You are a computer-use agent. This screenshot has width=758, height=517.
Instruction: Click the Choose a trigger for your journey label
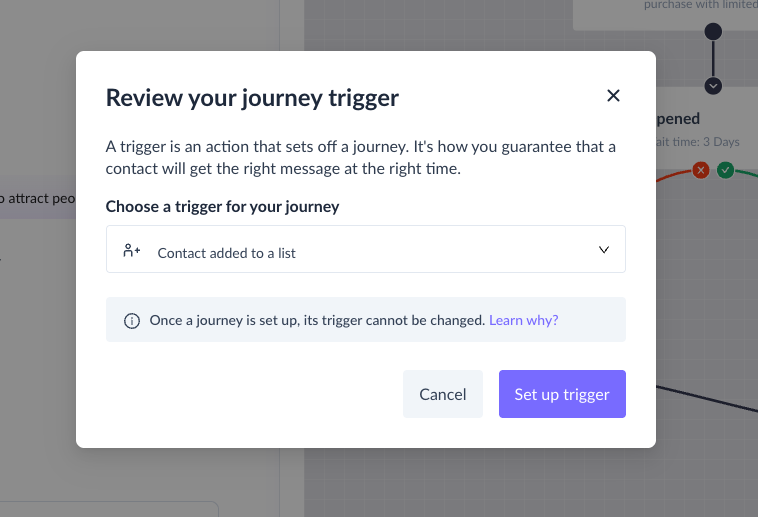click(x=222, y=207)
